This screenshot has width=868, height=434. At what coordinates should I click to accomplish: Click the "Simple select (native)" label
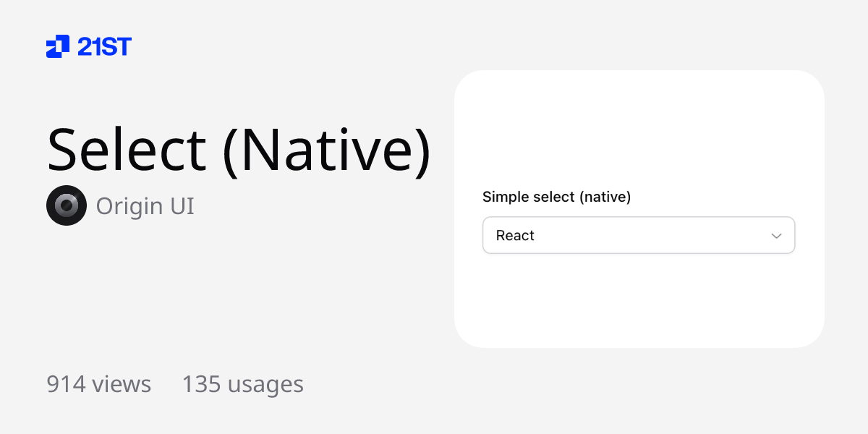[556, 197]
